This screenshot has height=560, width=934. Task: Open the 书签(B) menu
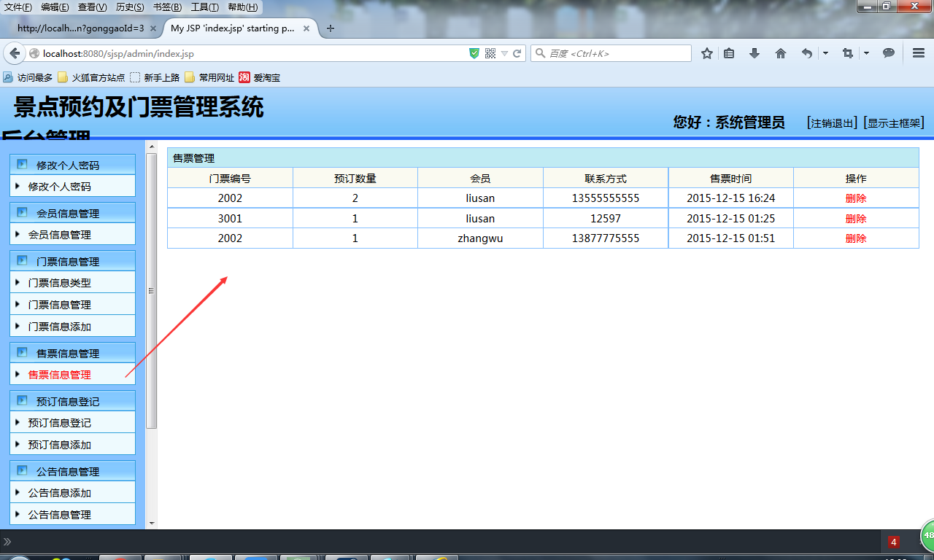pos(168,7)
